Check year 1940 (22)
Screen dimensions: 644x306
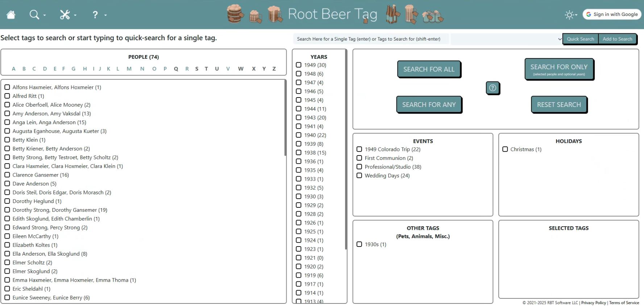(299, 135)
